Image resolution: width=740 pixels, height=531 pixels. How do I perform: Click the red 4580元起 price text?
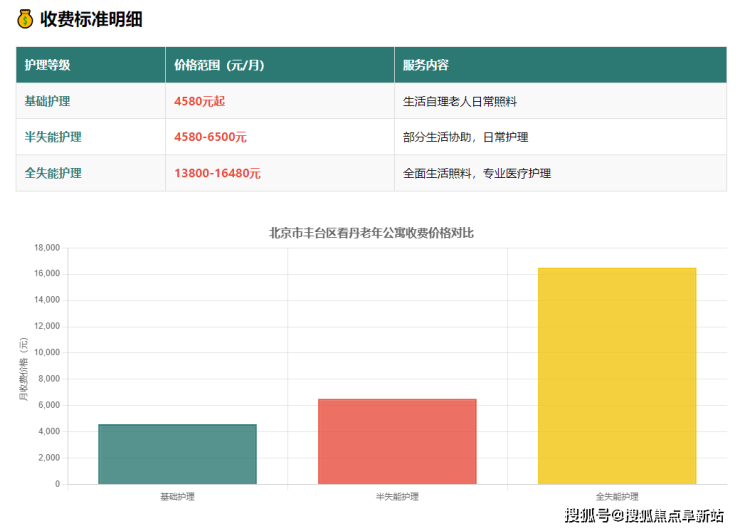click(x=199, y=101)
